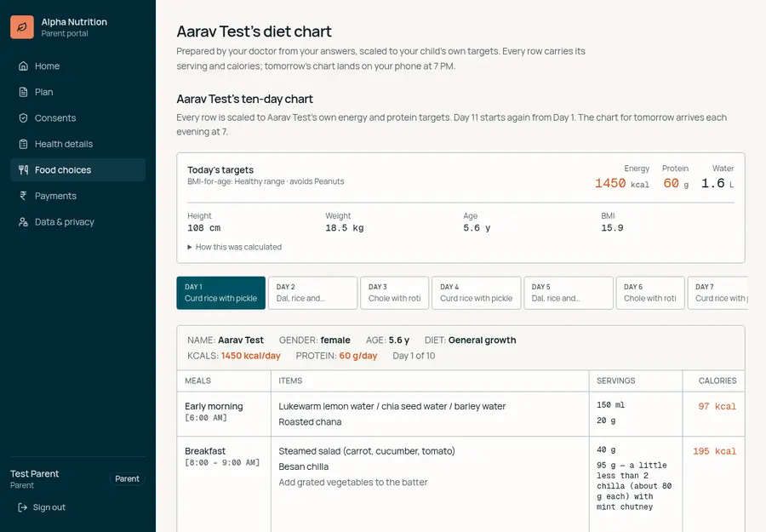The width and height of the screenshot is (766, 532).
Task: Click the PROTEIN: 60 g/day field
Action: [336, 356]
